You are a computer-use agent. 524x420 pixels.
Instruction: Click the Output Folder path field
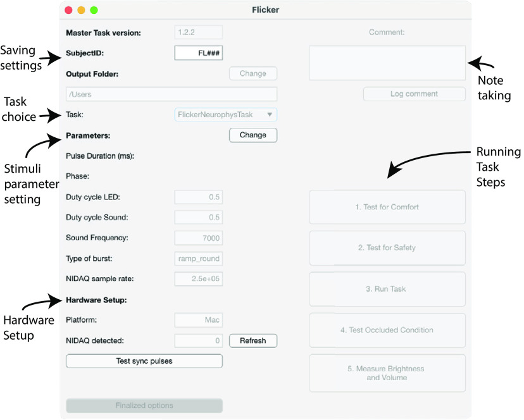pos(172,94)
